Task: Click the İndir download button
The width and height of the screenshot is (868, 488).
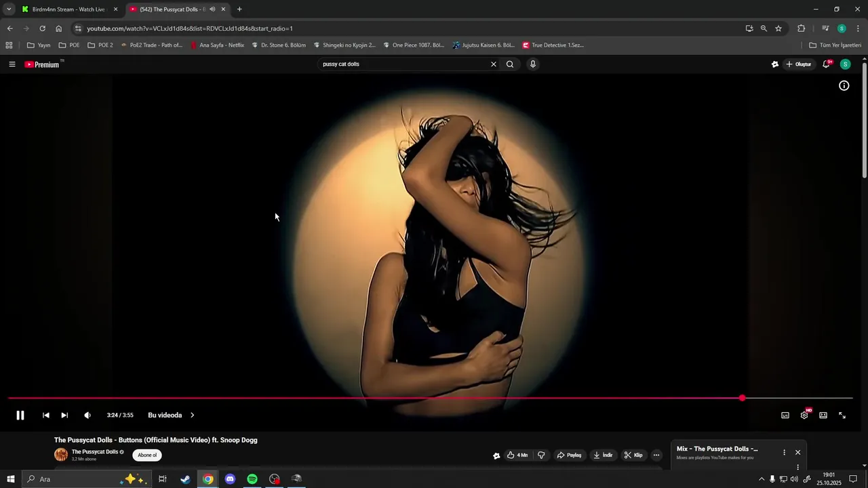Action: coord(603,455)
